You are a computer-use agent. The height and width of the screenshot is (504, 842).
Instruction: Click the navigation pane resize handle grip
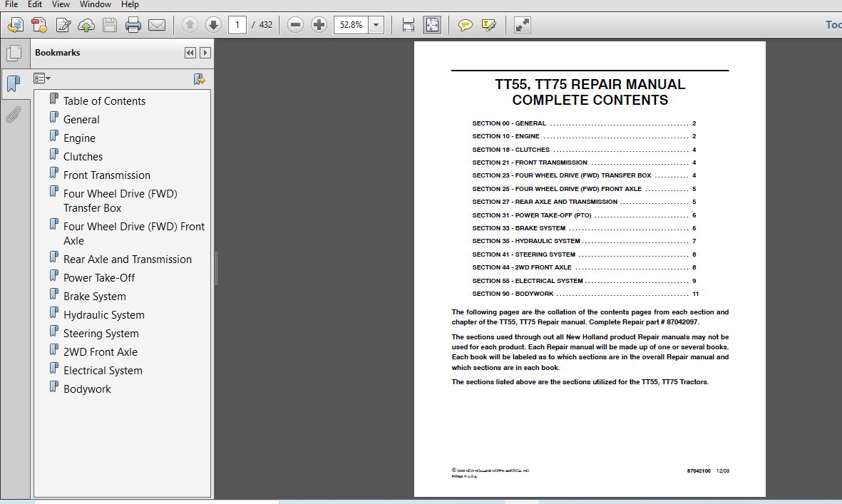217,268
